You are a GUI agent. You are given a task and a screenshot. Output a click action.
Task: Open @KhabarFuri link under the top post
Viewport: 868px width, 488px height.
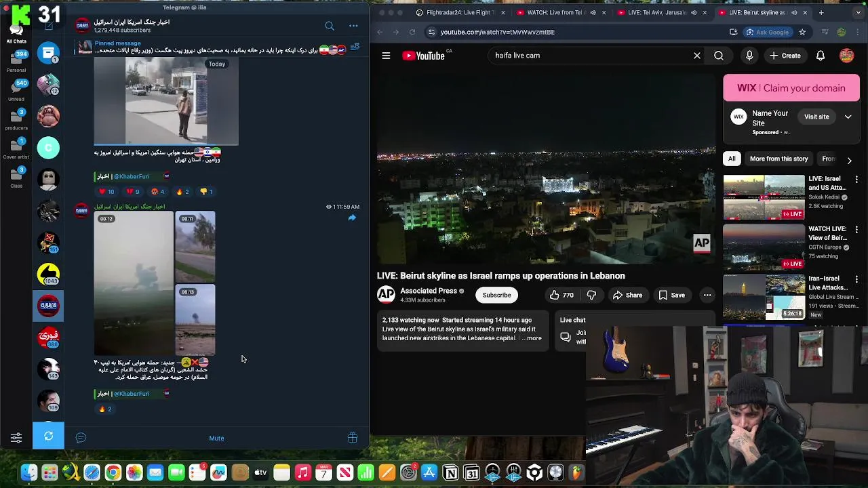pyautogui.click(x=132, y=176)
